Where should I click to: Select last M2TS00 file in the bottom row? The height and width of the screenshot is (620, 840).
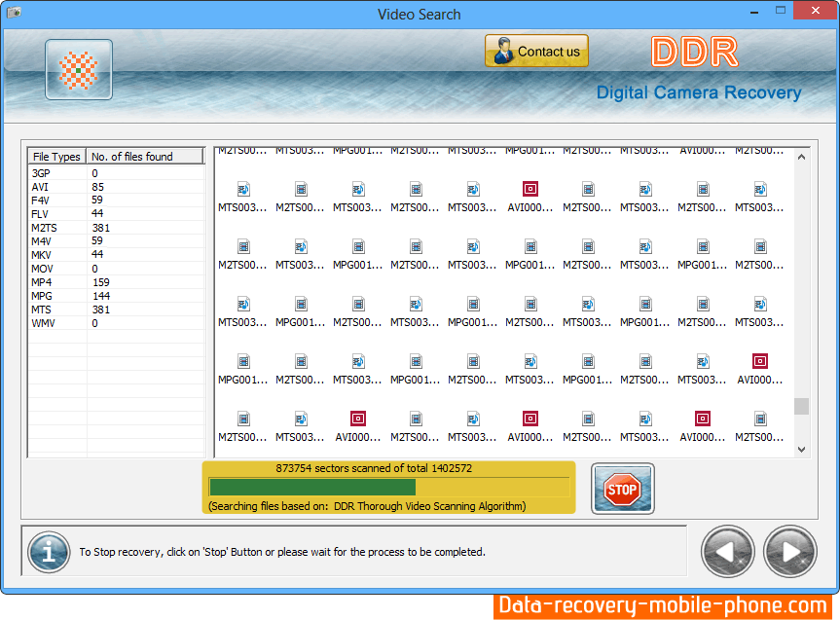click(x=759, y=426)
